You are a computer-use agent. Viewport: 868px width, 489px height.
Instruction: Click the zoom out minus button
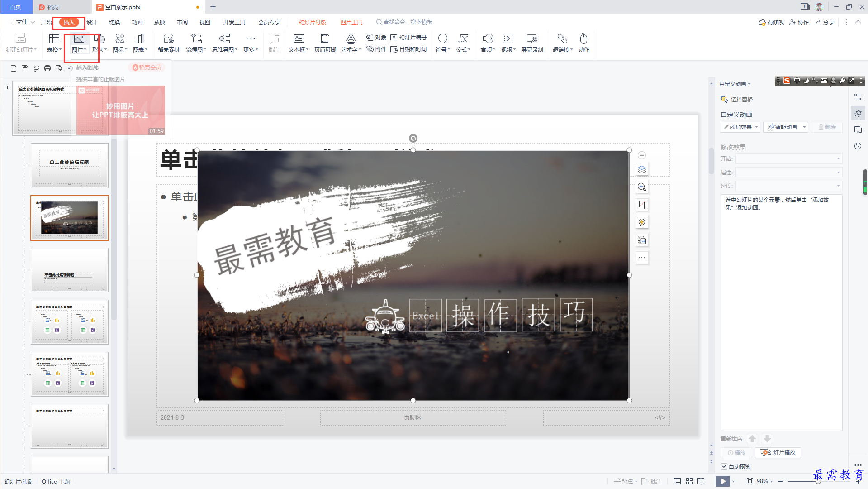click(780, 481)
